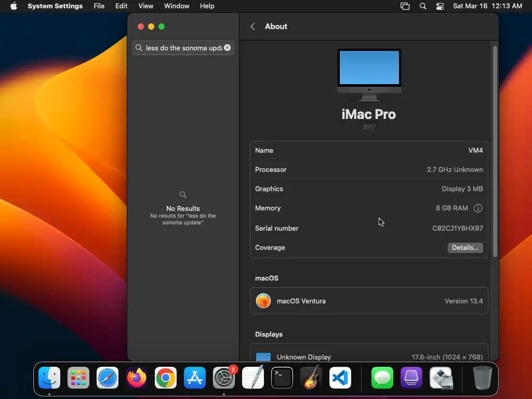Click the Processor value 2.7 GHz Unknown
The height and width of the screenshot is (399, 532).
click(x=455, y=170)
